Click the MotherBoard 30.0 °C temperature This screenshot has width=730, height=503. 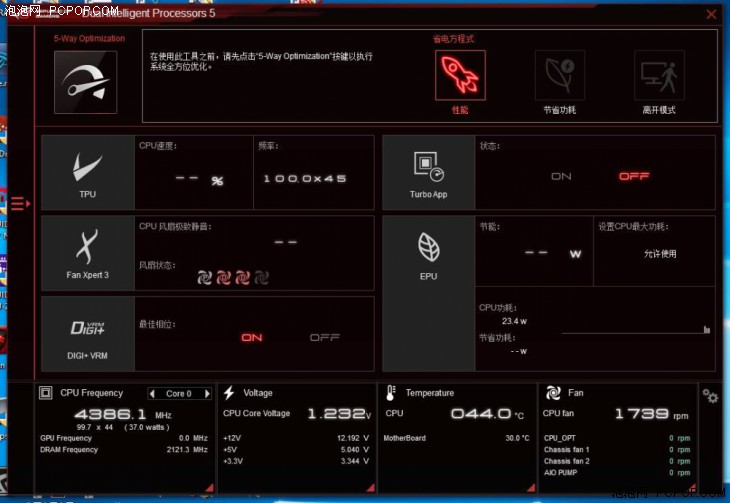click(x=517, y=438)
